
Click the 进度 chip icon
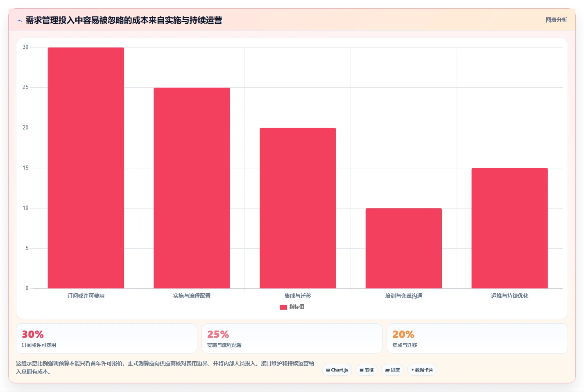pos(387,370)
